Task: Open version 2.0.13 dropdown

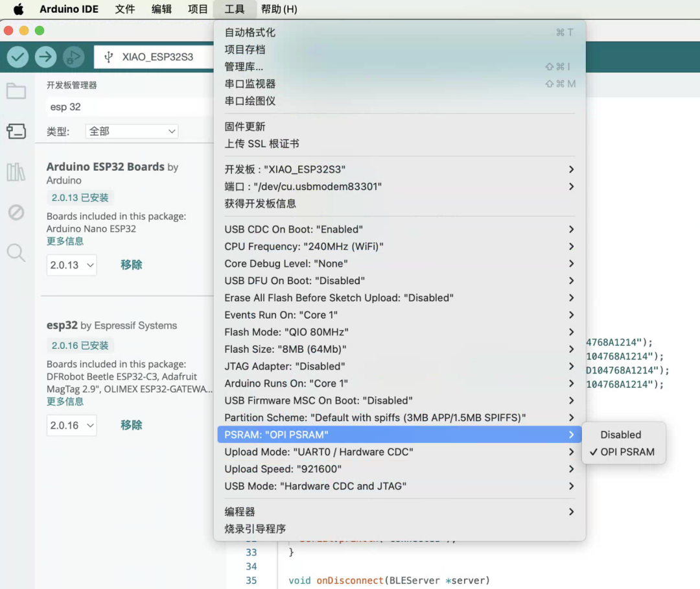Action: pyautogui.click(x=71, y=265)
